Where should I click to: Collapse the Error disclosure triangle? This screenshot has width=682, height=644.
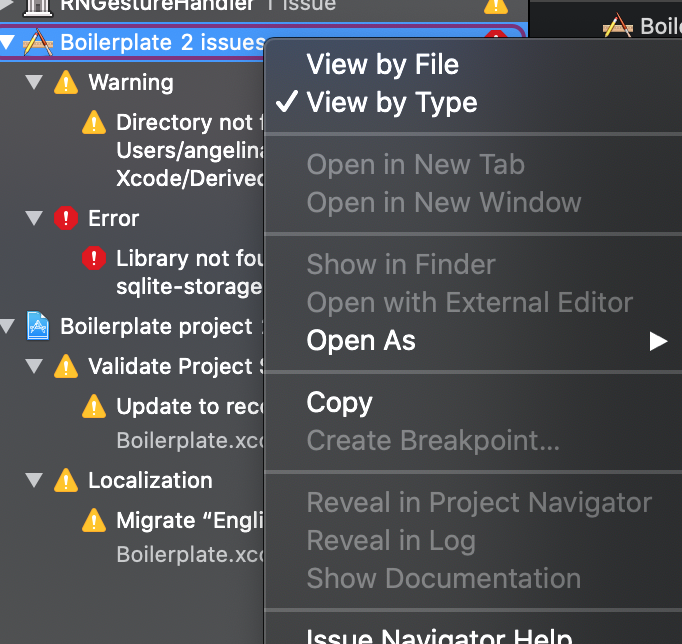35,218
